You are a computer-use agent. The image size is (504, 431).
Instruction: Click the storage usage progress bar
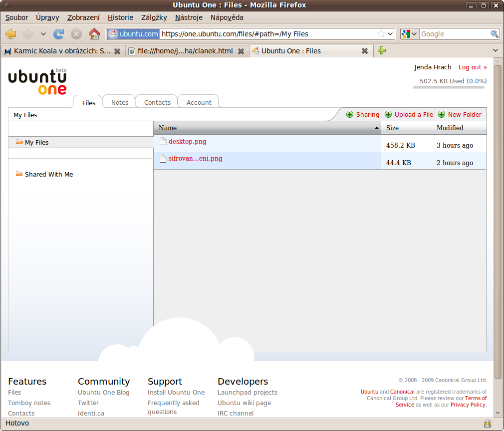(449, 87)
